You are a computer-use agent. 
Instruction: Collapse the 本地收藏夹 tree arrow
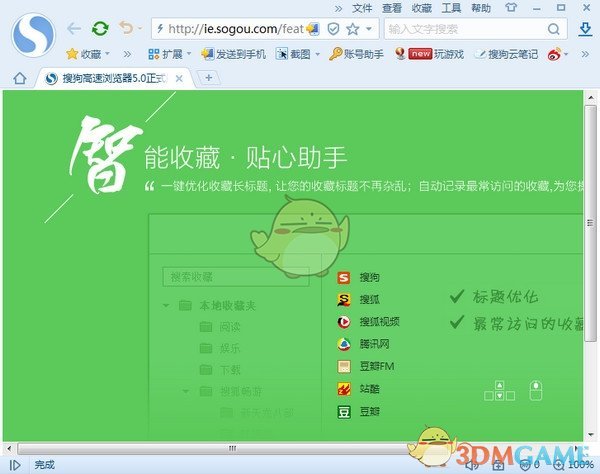point(166,305)
